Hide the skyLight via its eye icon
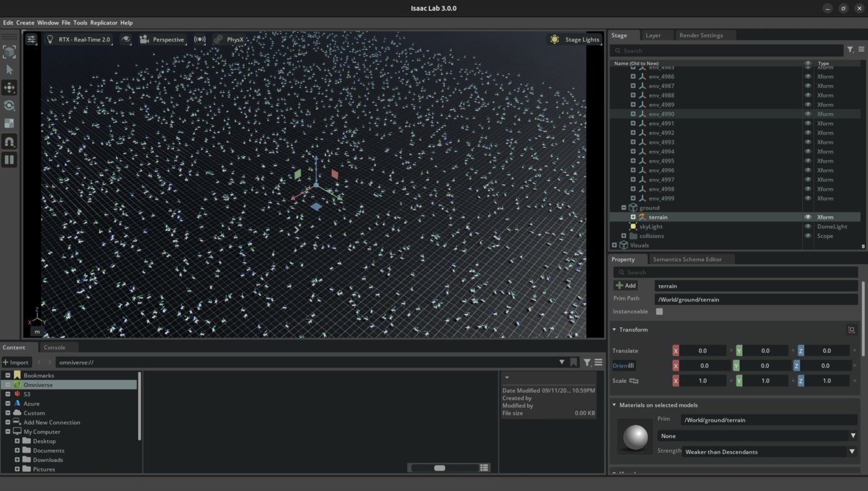 (x=808, y=226)
